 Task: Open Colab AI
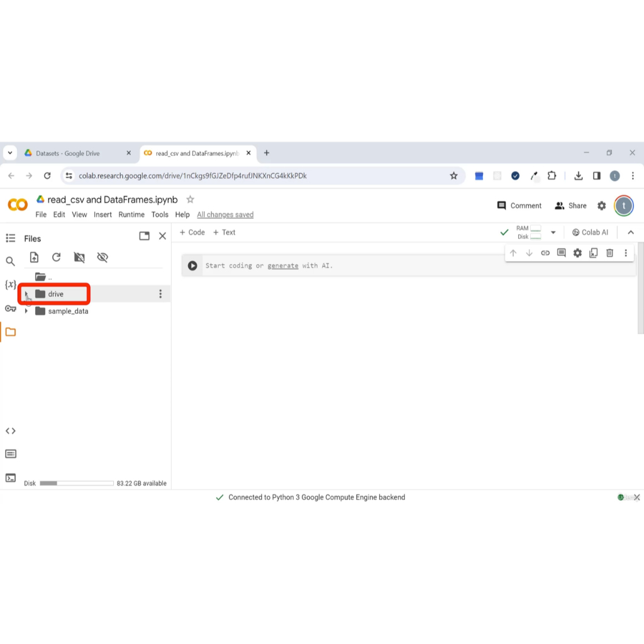[x=590, y=233]
